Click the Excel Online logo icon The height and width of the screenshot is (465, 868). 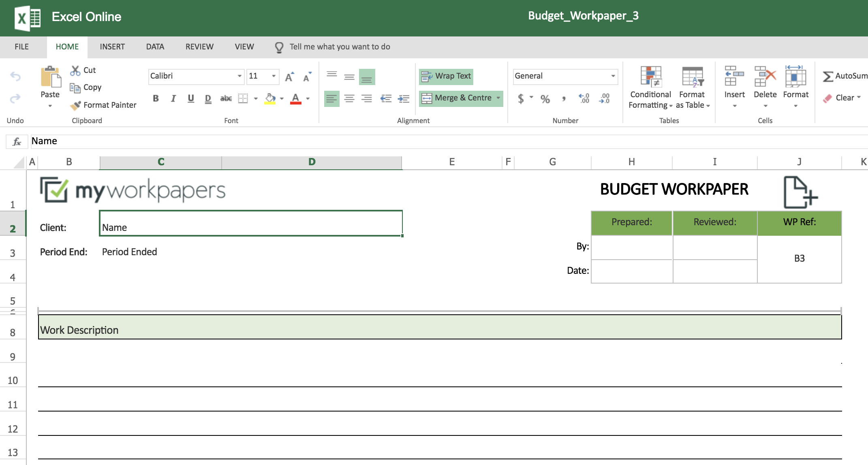[28, 18]
